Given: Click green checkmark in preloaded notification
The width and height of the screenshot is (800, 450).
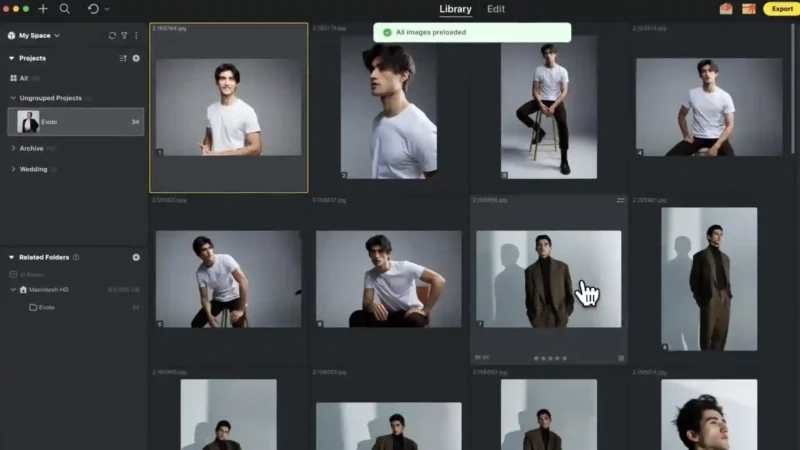Looking at the screenshot, I should click(x=387, y=32).
